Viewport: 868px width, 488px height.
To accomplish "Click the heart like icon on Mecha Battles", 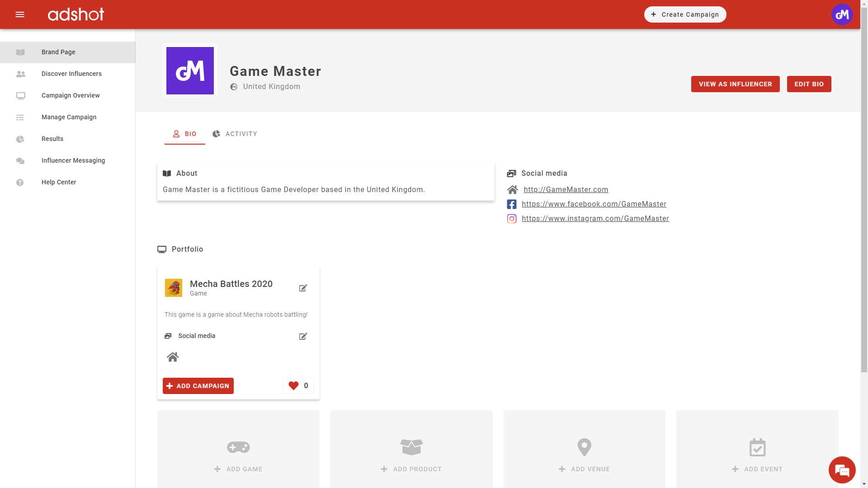I will [293, 385].
